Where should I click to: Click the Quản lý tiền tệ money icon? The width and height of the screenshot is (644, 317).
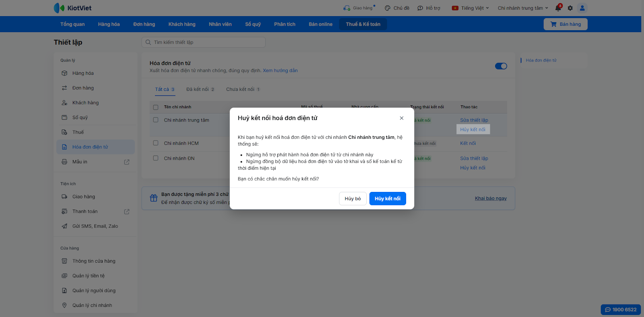[64, 276]
